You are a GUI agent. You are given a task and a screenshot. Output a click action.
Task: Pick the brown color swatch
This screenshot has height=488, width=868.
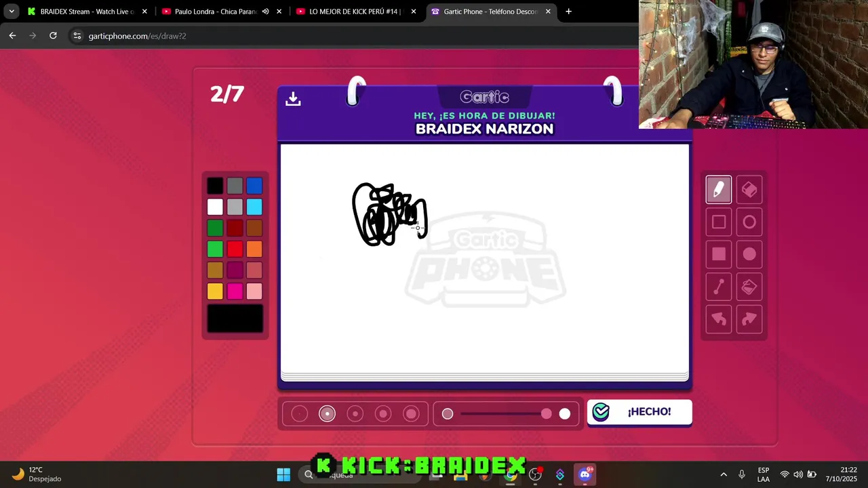[x=254, y=228]
